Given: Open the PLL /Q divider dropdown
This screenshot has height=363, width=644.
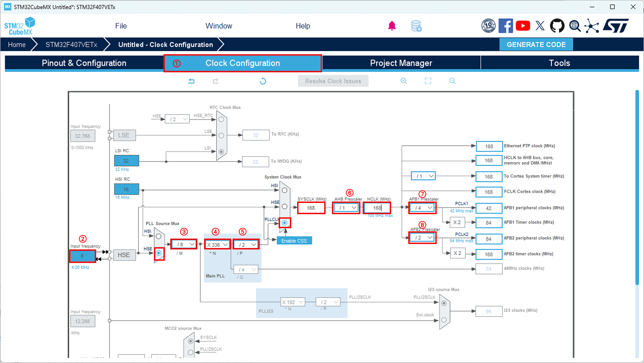Looking at the screenshot, I should click(x=246, y=269).
